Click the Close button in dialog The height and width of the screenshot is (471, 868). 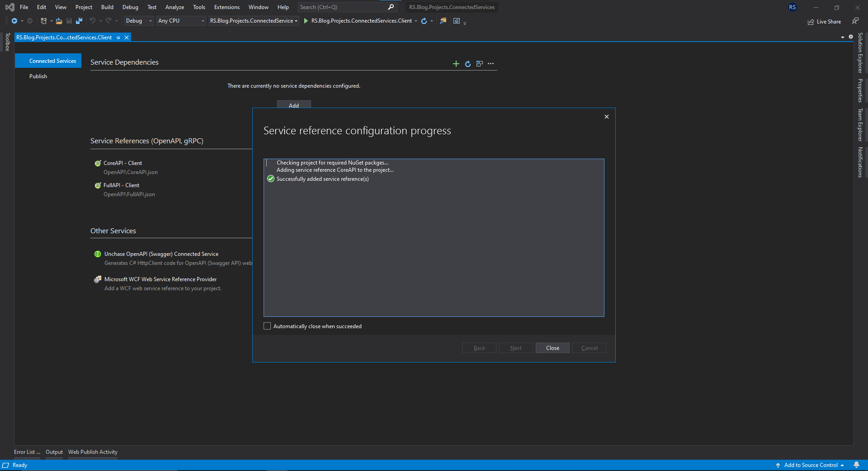click(x=552, y=348)
